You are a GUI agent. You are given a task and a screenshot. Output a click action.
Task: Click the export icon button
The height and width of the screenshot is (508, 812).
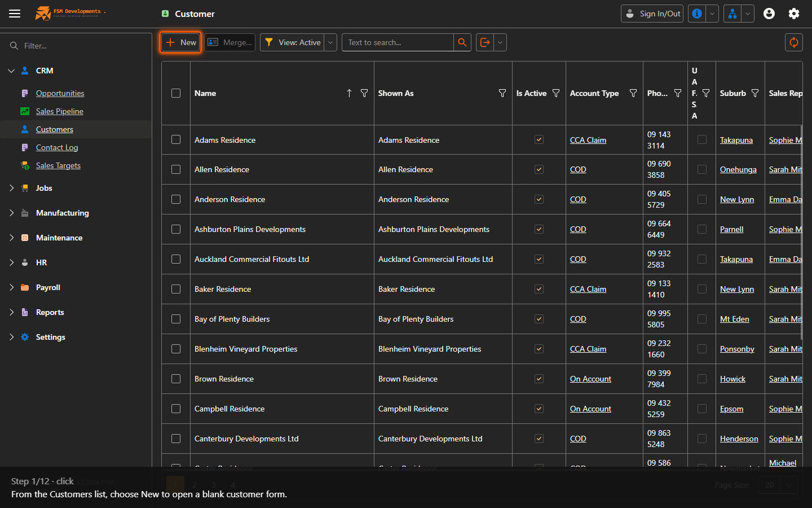[485, 42]
